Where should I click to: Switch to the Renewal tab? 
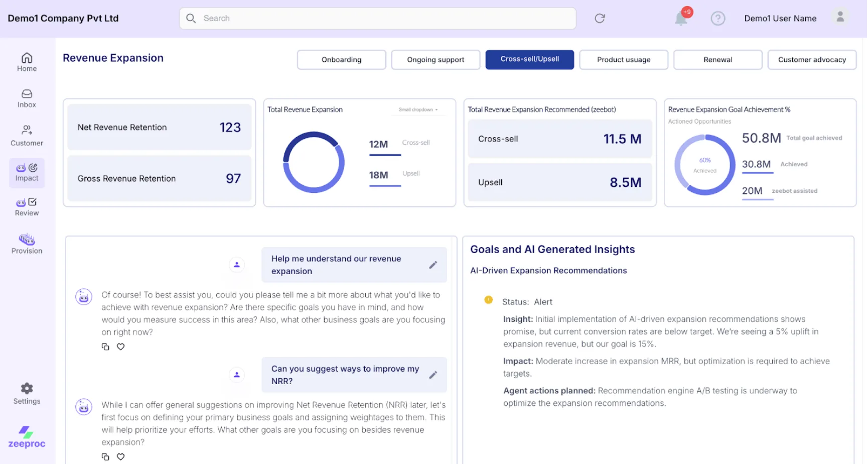(717, 59)
